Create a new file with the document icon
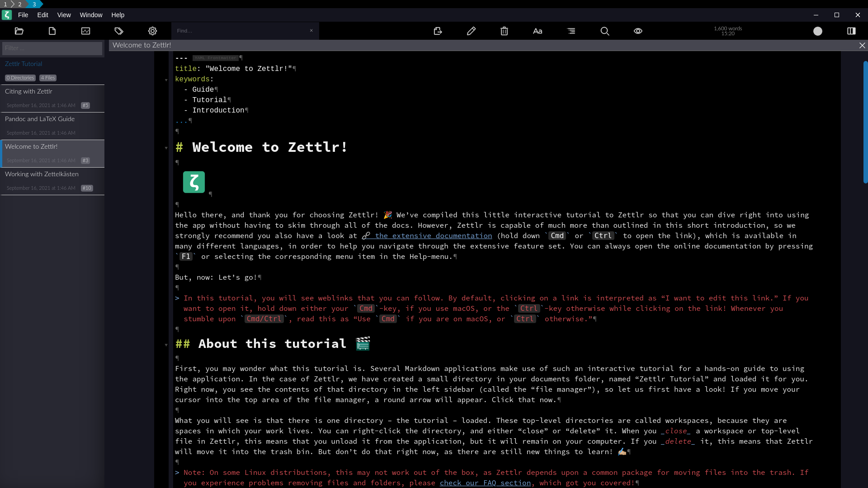This screenshot has width=868, height=488. (x=52, y=31)
